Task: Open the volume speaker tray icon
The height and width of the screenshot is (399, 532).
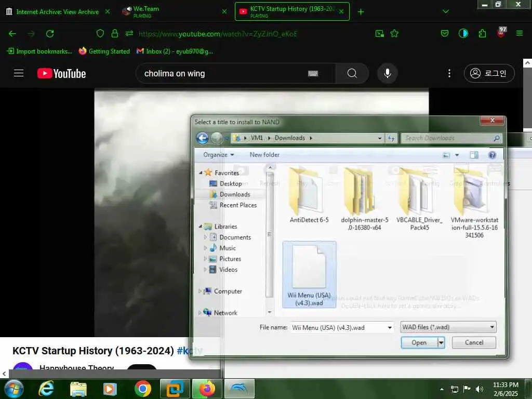Action: click(479, 389)
